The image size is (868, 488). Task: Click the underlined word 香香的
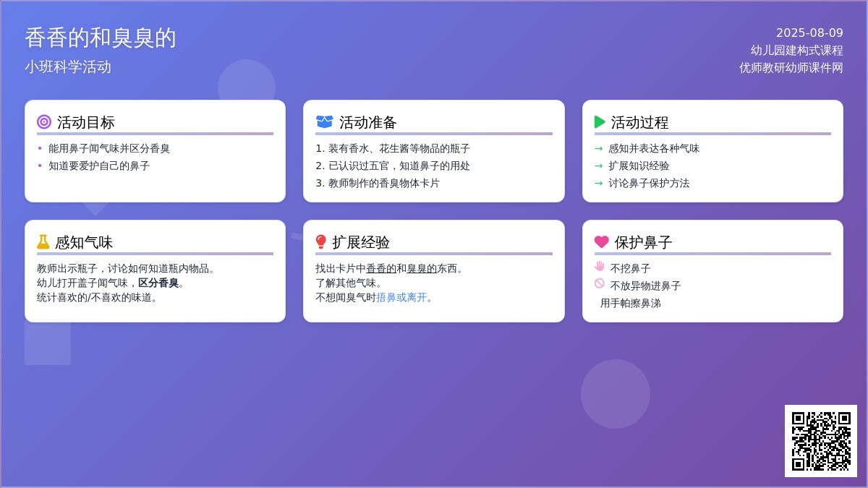point(381,268)
